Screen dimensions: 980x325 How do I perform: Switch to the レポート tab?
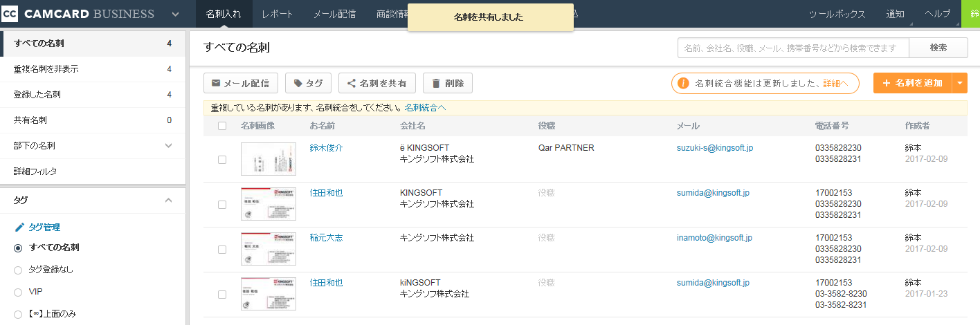[278, 14]
